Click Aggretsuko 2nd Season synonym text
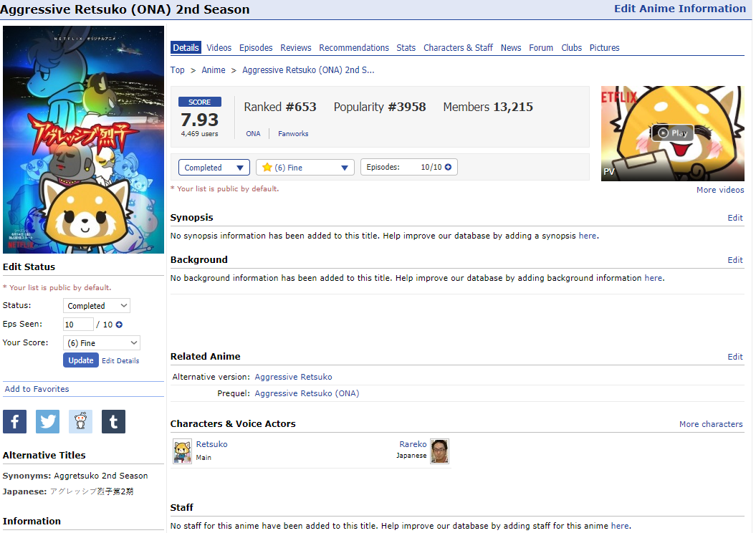This screenshot has height=533, width=756. pyautogui.click(x=101, y=476)
